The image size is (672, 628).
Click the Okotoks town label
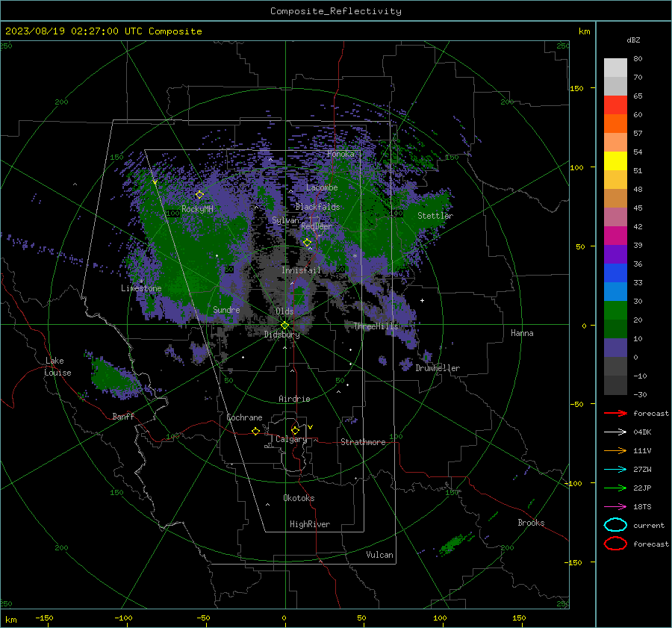[x=299, y=498]
